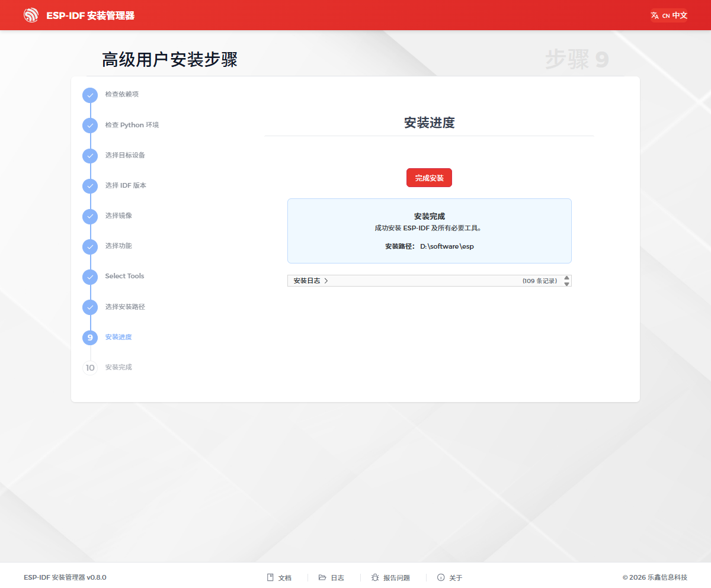Screen dimensions: 711x588
Task: Click the ESP-IDF 安装管理器 header title
Action: tap(91, 15)
